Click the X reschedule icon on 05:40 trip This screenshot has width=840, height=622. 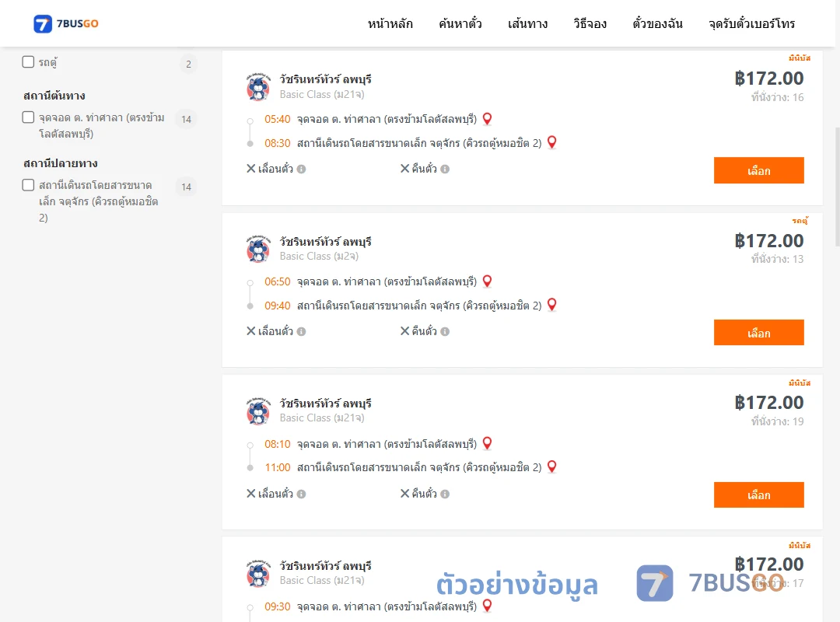click(250, 169)
